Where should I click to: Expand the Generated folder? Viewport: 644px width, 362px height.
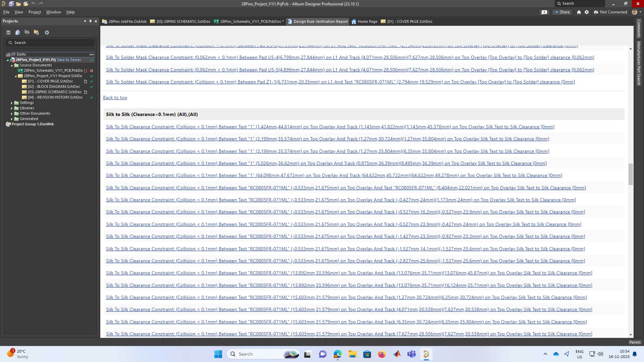(x=12, y=119)
